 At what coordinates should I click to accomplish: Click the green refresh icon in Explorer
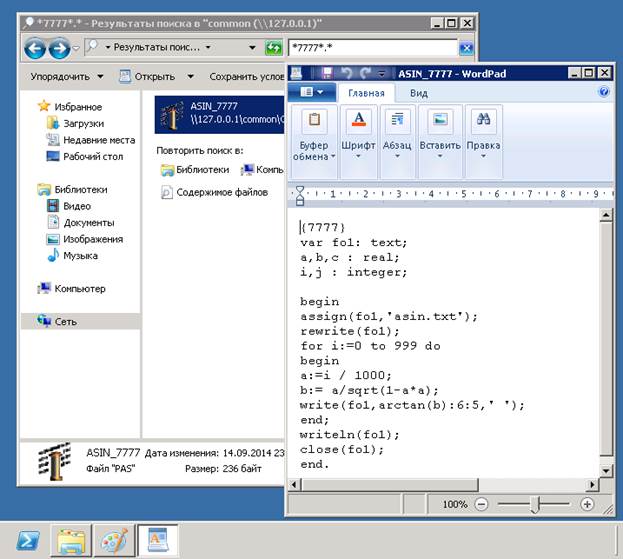pos(273,48)
